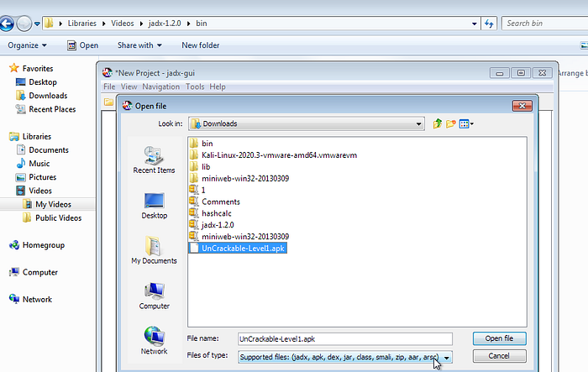Open jadx-gui Help menu
588x372 pixels.
tap(218, 86)
